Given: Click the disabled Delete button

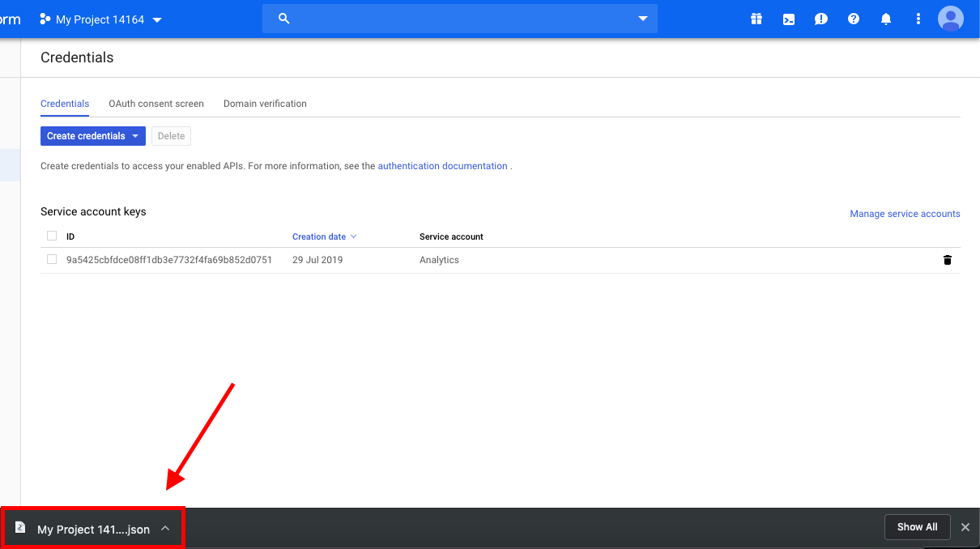Looking at the screenshot, I should coord(171,136).
